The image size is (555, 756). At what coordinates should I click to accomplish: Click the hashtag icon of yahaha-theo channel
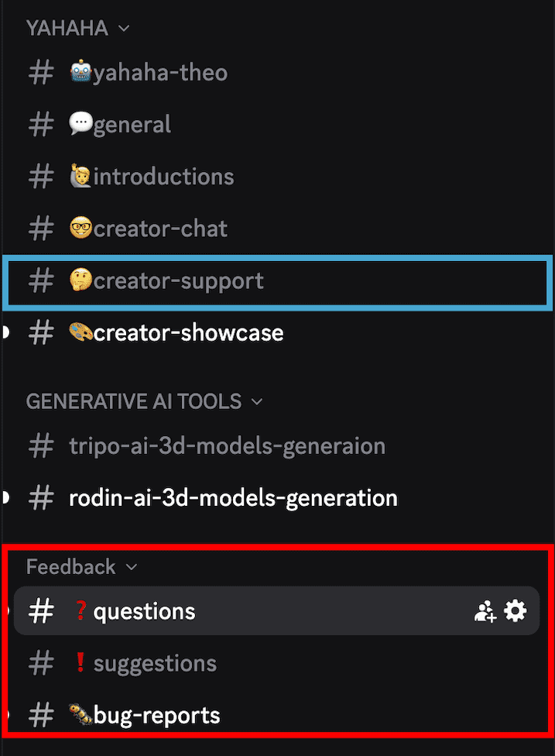click(40, 72)
